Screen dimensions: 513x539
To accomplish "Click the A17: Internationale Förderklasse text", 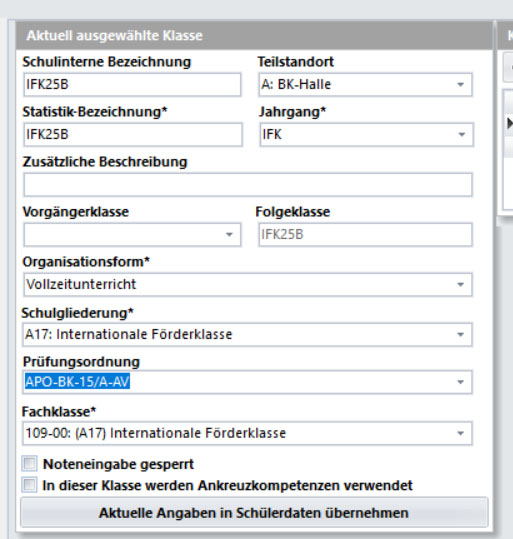I will pos(129,334).
